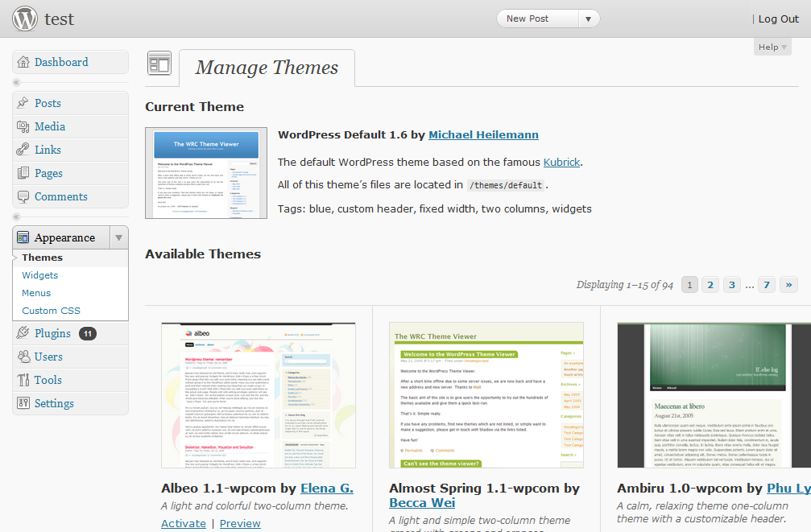
Task: Click the Almost Spring theme thumbnail
Action: coord(486,395)
